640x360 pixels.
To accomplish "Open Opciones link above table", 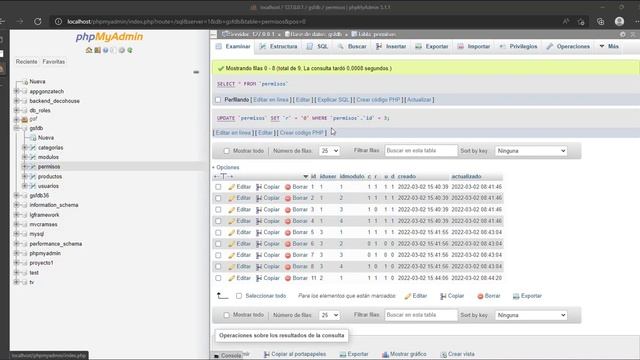I will click(227, 167).
